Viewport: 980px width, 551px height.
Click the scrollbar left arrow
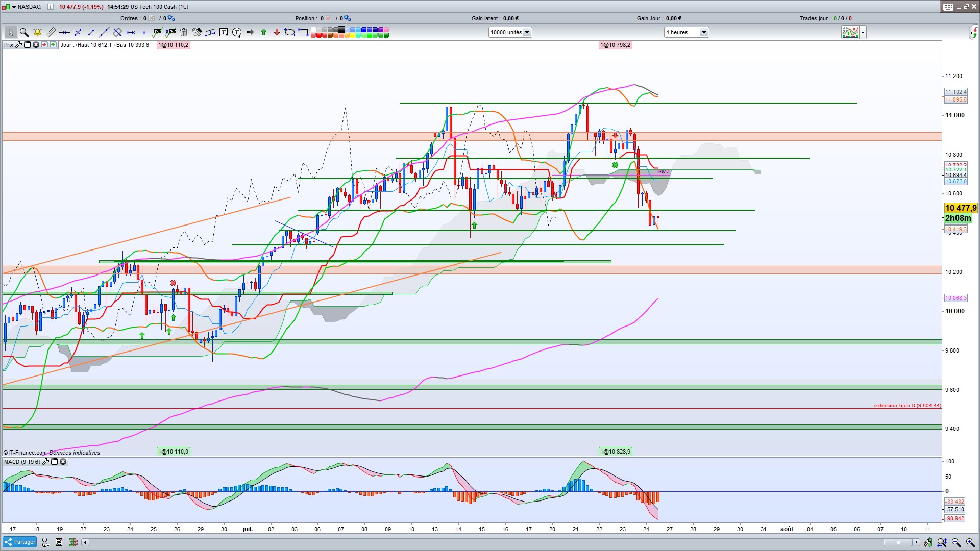pyautogui.click(x=85, y=542)
